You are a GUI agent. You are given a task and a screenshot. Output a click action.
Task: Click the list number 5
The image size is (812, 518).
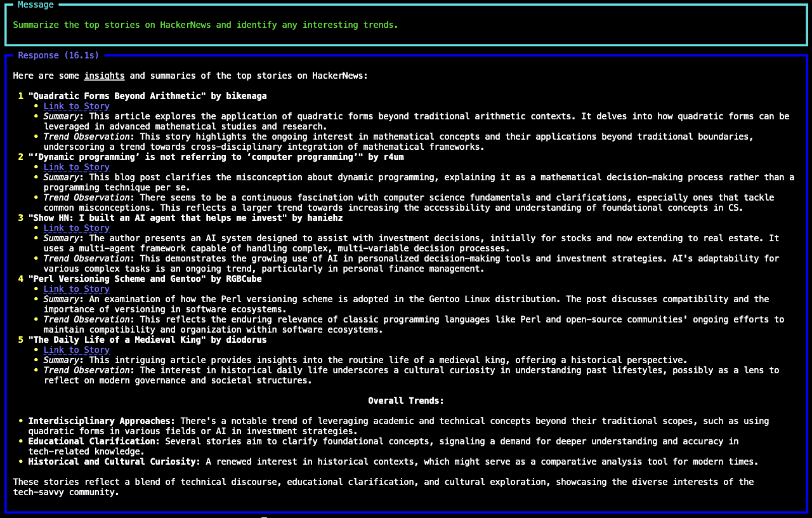21,340
